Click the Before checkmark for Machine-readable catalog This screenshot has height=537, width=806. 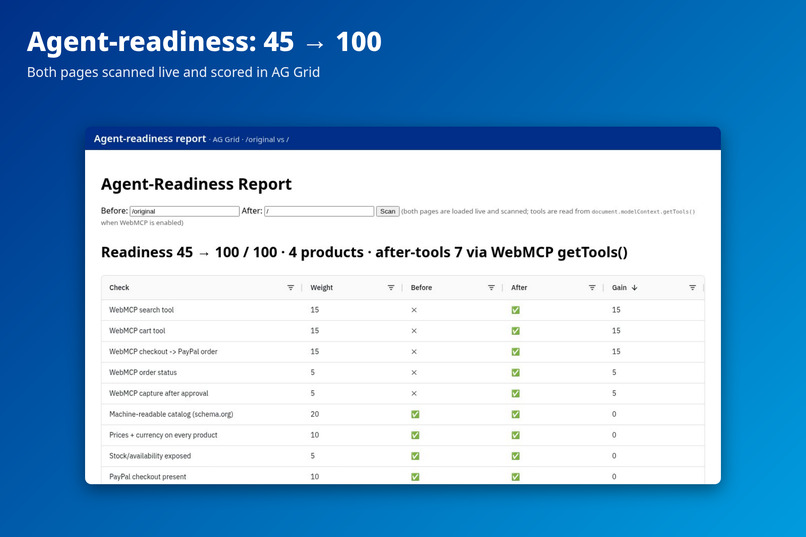coord(415,414)
